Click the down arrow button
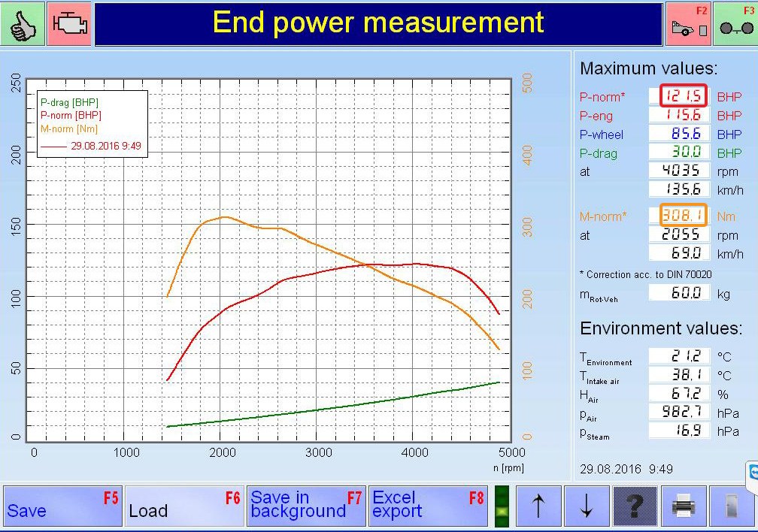The width and height of the screenshot is (758, 532). (587, 506)
